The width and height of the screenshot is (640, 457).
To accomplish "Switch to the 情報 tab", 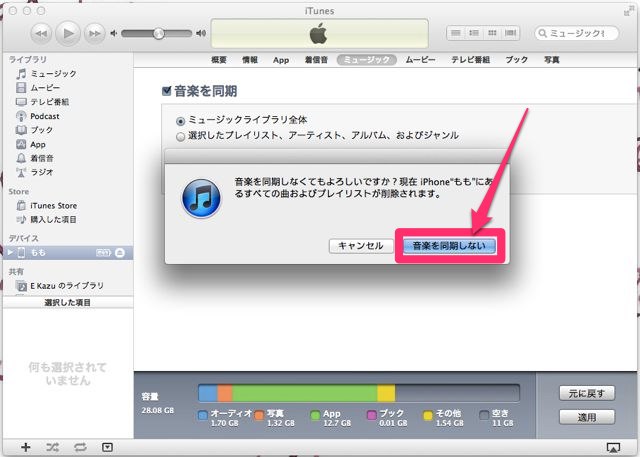I will click(x=250, y=60).
